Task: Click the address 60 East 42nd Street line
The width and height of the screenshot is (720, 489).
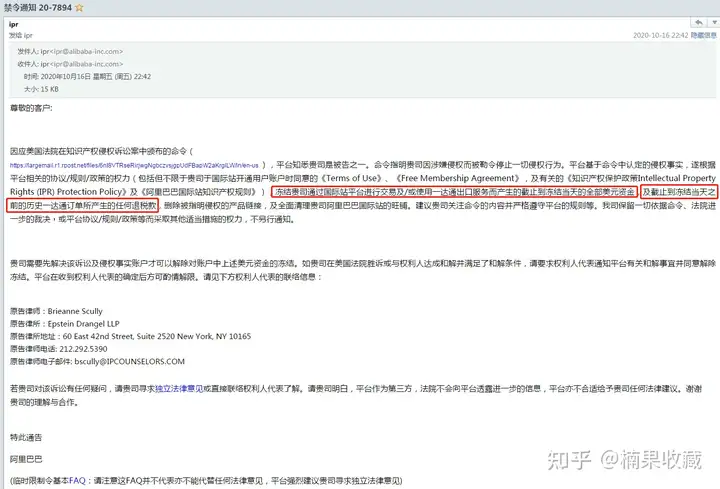Action: (130, 336)
